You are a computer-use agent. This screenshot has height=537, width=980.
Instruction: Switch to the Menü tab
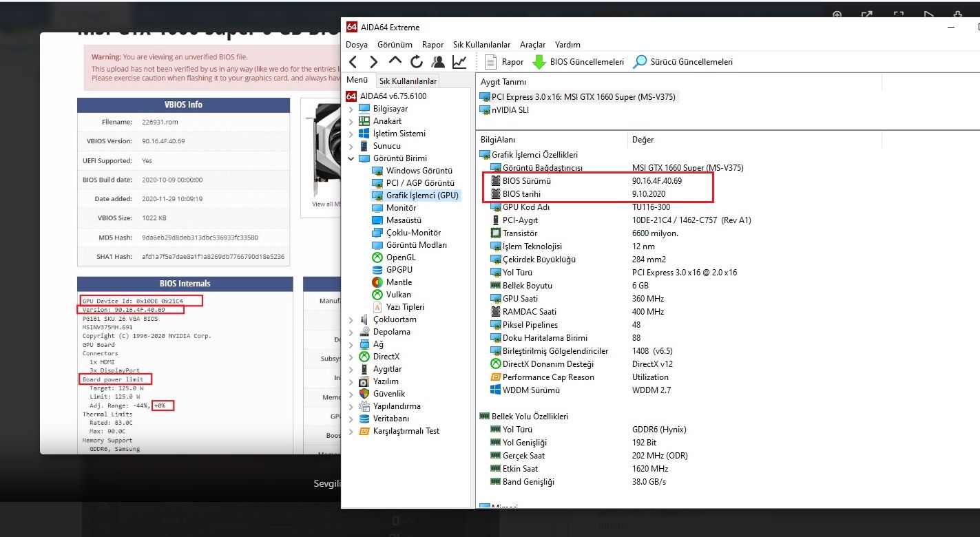click(357, 80)
